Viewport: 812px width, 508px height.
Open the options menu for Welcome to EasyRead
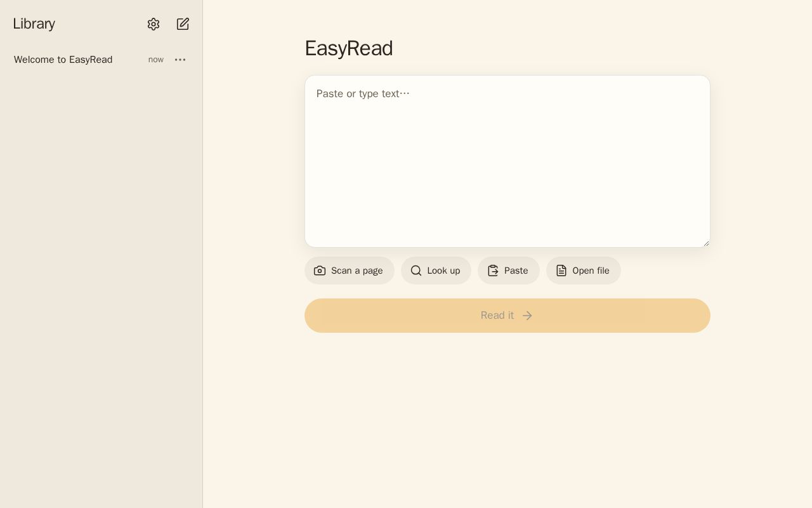point(180,60)
